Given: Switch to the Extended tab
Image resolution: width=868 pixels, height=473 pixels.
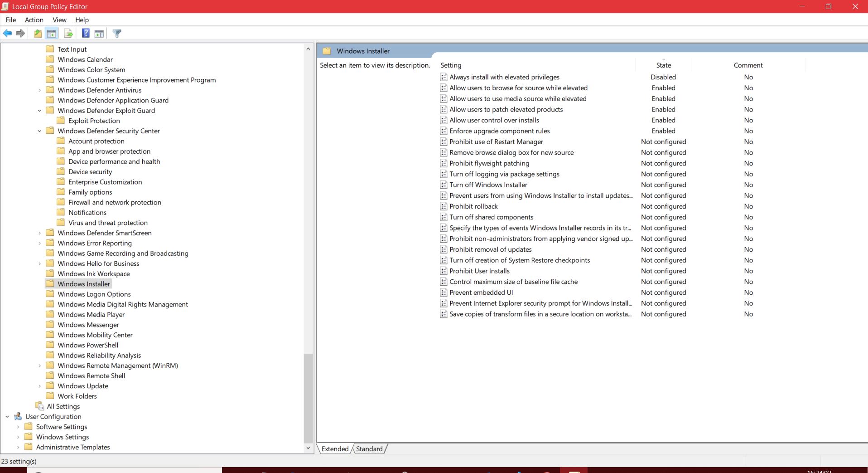Looking at the screenshot, I should click(335, 449).
